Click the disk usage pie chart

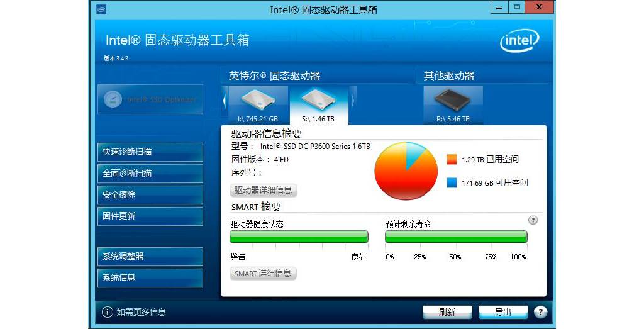point(406,171)
